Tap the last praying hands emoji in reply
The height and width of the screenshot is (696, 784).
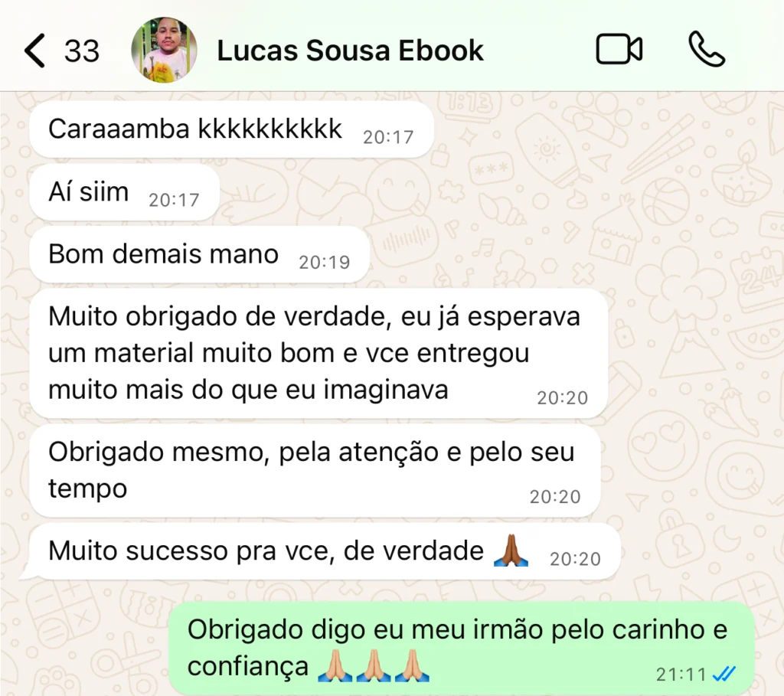412,666
